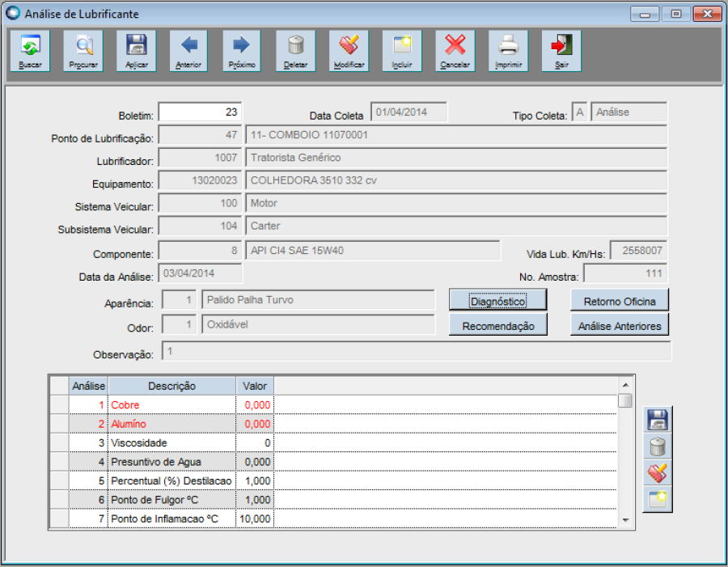Image resolution: width=728 pixels, height=567 pixels.
Task: Delete the record using Deletar
Action: (x=296, y=51)
